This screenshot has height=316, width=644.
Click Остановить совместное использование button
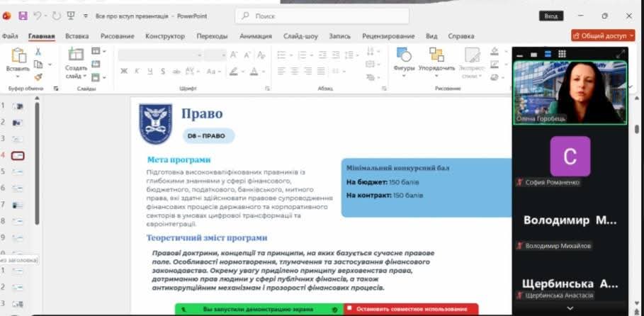coord(411,310)
